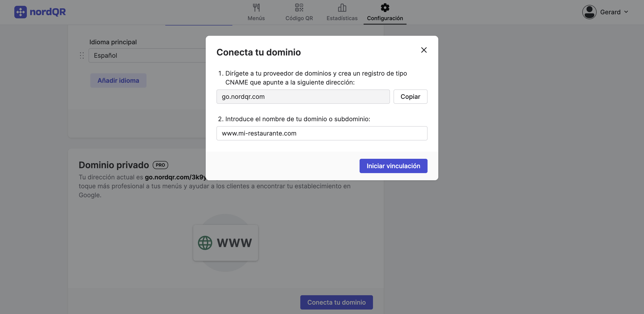Close the Conecta tu dominio dialog
Viewport: 644px width, 314px height.
click(424, 50)
